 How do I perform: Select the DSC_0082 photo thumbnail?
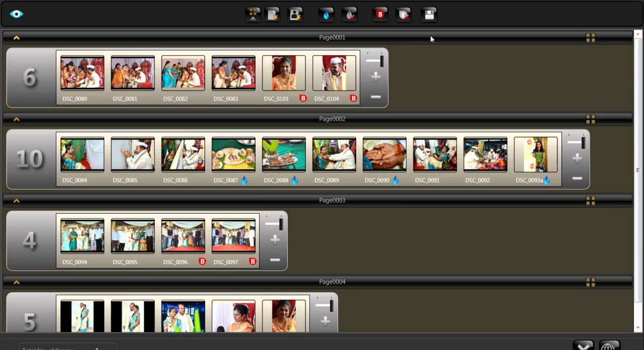click(x=183, y=73)
